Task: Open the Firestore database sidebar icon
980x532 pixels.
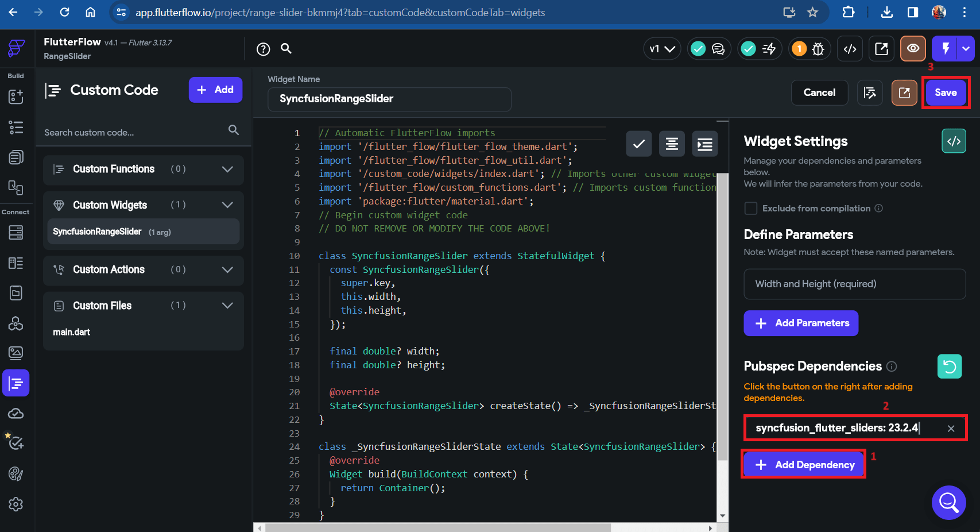Action: click(x=16, y=233)
